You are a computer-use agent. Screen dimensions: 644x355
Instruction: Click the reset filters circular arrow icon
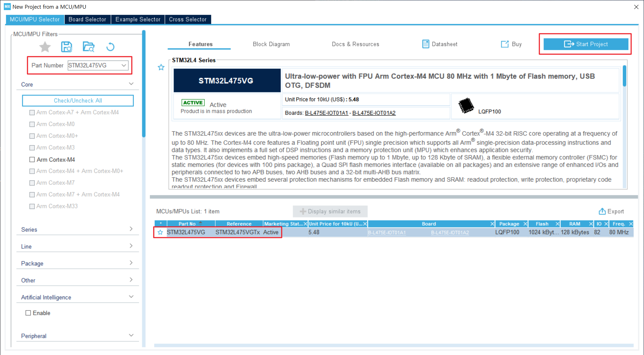[x=110, y=47]
